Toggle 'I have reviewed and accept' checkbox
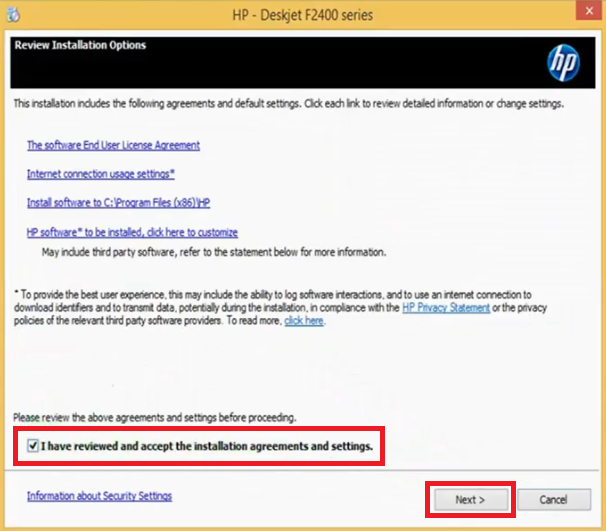The image size is (606, 531). (x=33, y=446)
